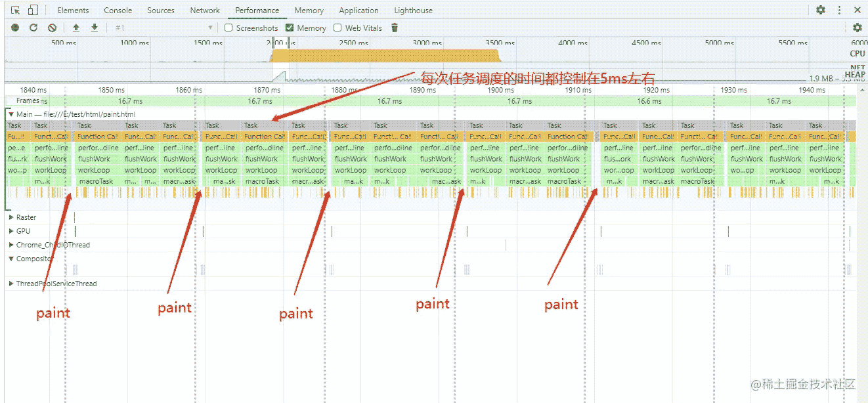This screenshot has width=868, height=403.
Task: Open DevTools settings gear in top bar
Action: tap(821, 11)
